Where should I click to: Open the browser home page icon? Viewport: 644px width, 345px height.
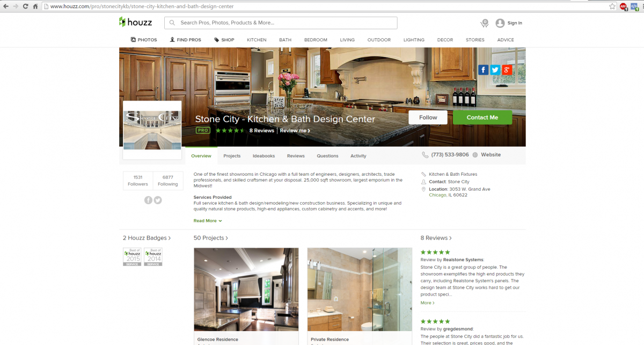(x=35, y=6)
